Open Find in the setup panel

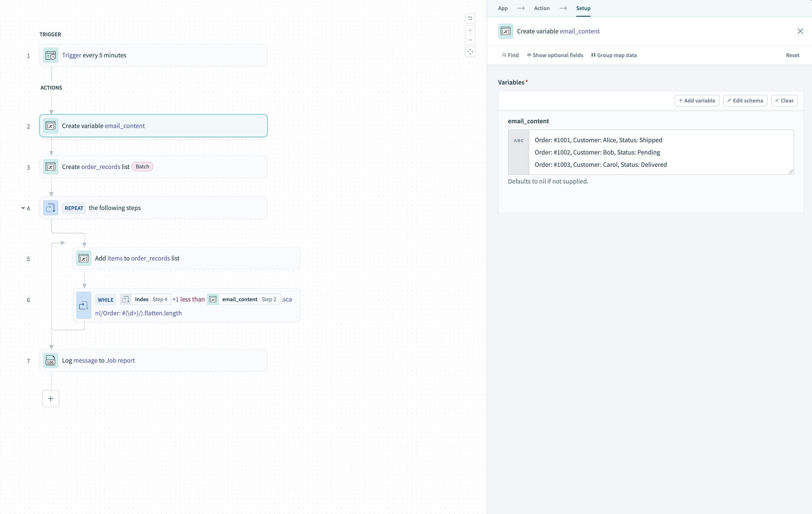510,55
